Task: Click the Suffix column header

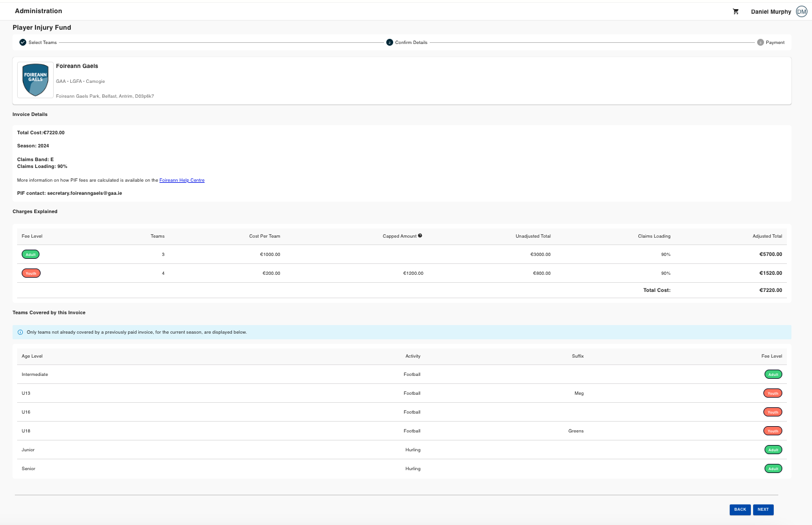Action: pos(578,356)
